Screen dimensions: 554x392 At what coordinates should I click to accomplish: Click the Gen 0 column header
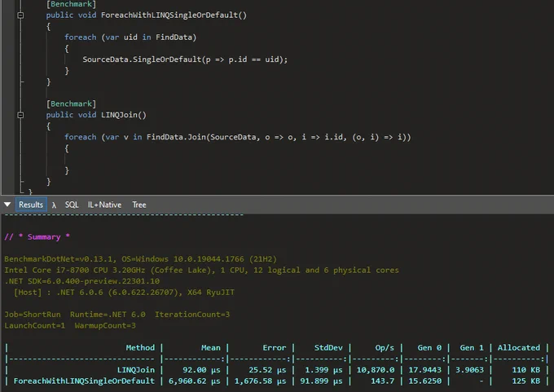click(x=429, y=348)
